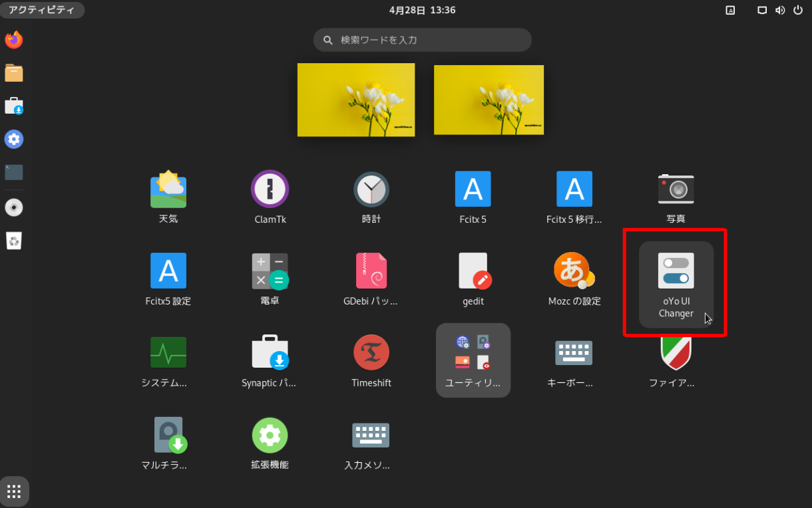Open the calendar via the date and time
This screenshot has height=508, width=812.
(x=422, y=10)
